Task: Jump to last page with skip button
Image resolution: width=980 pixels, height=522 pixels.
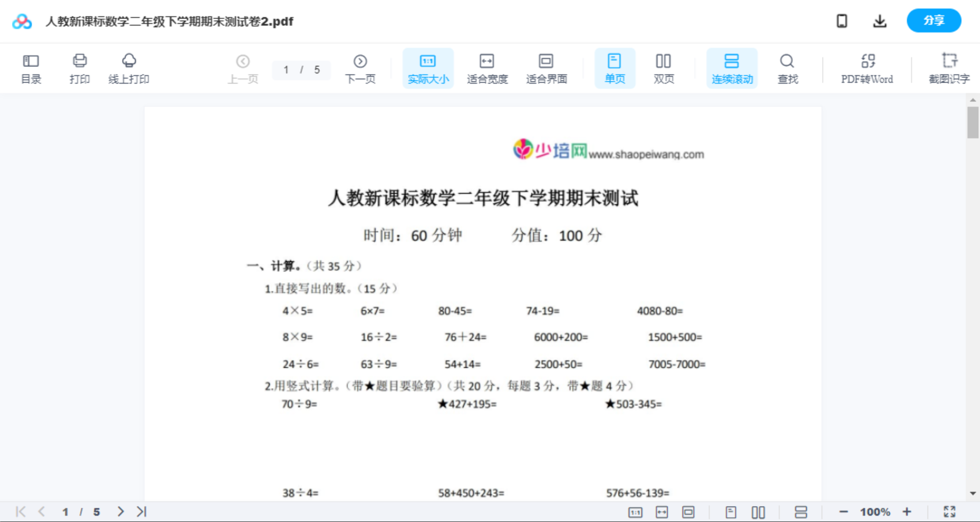Action: (140, 511)
